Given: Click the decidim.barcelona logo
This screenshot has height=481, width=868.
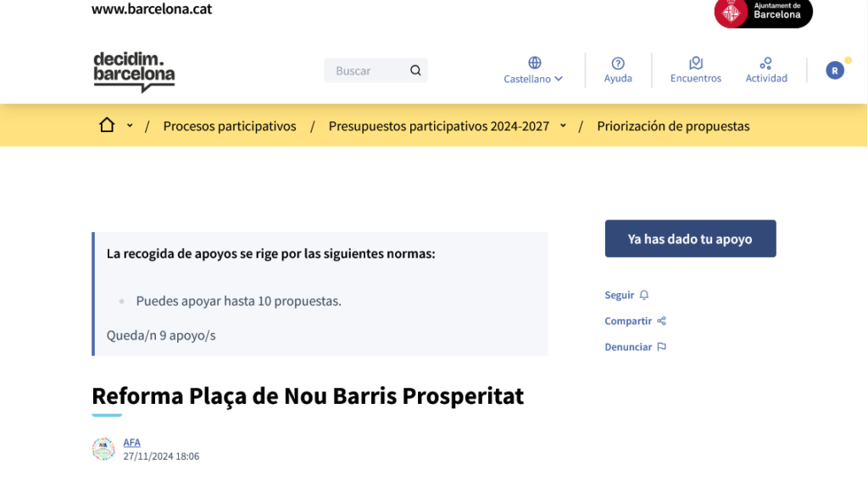Looking at the screenshot, I should (134, 71).
